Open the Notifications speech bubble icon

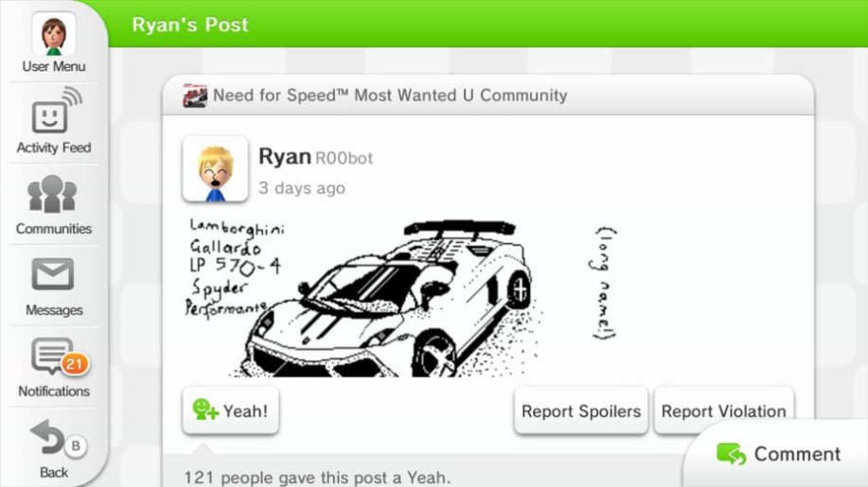coord(52,356)
